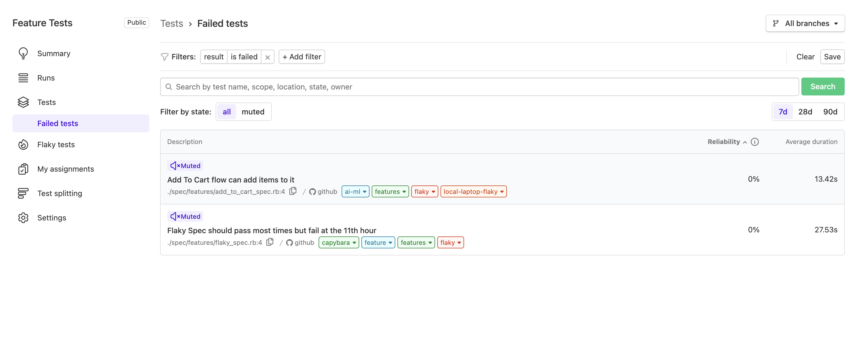Expand the local-laptop-flaky tag dropdown

pos(474,191)
